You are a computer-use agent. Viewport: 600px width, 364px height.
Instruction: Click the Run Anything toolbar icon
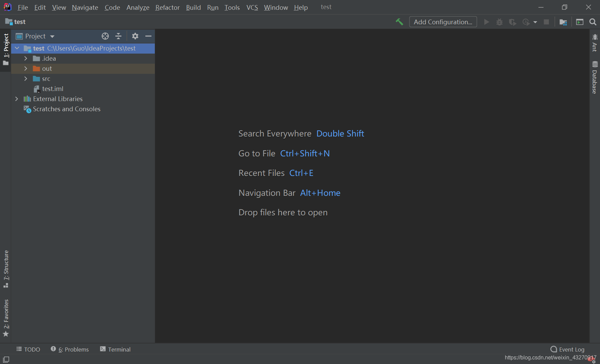coord(580,22)
